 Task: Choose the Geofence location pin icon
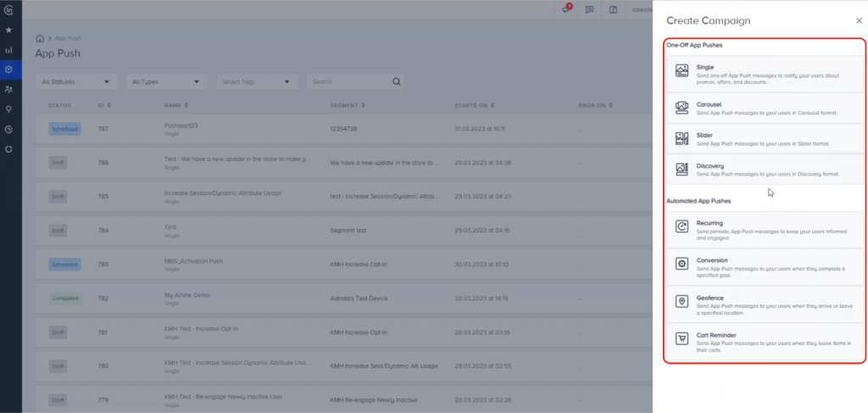point(682,301)
